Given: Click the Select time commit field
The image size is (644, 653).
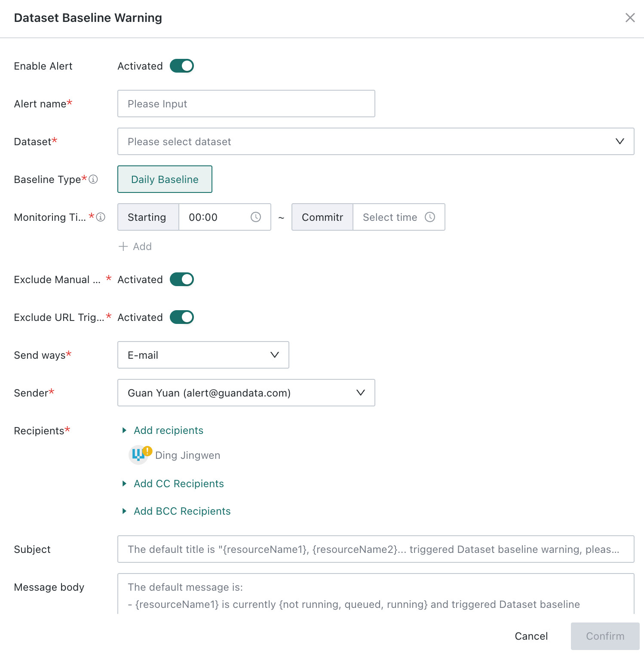Looking at the screenshot, I should pos(399,217).
